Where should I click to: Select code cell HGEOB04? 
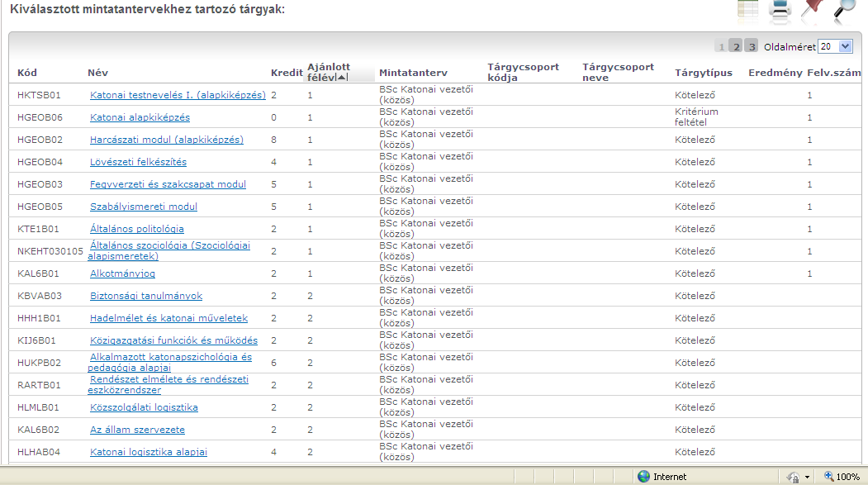[x=40, y=162]
